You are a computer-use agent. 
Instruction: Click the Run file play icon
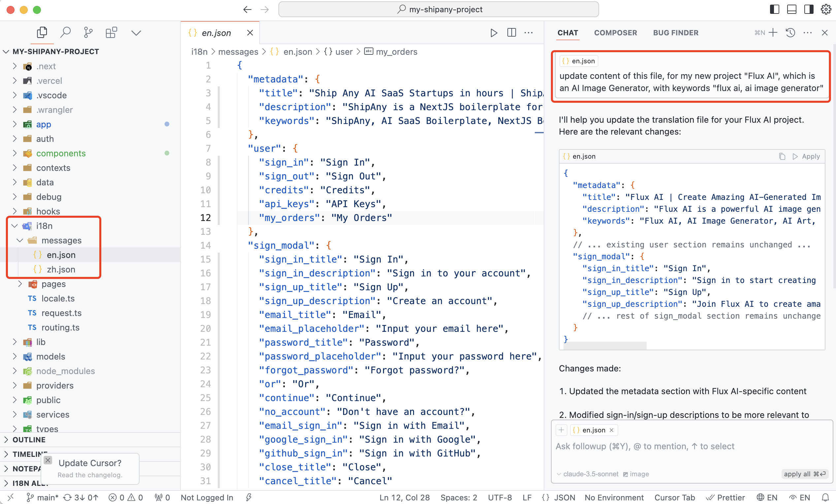click(494, 33)
